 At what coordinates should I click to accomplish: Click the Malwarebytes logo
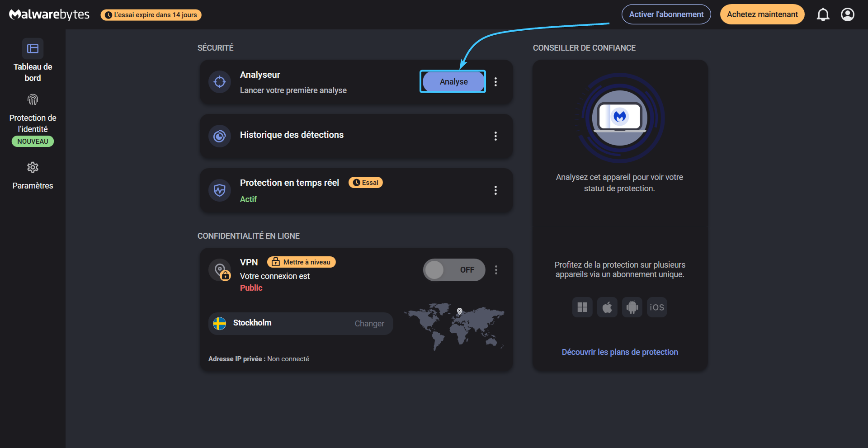[x=49, y=14]
